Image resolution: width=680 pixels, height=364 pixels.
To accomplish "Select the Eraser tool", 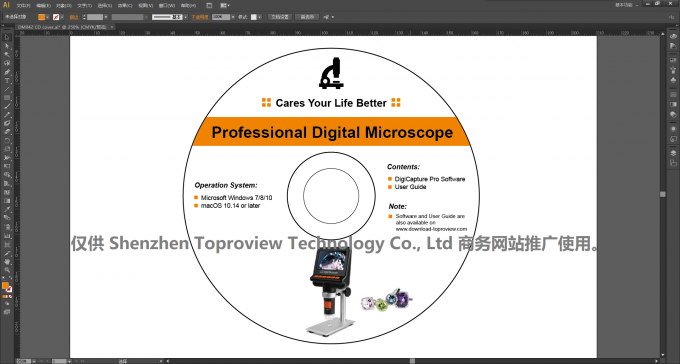I will [7, 132].
